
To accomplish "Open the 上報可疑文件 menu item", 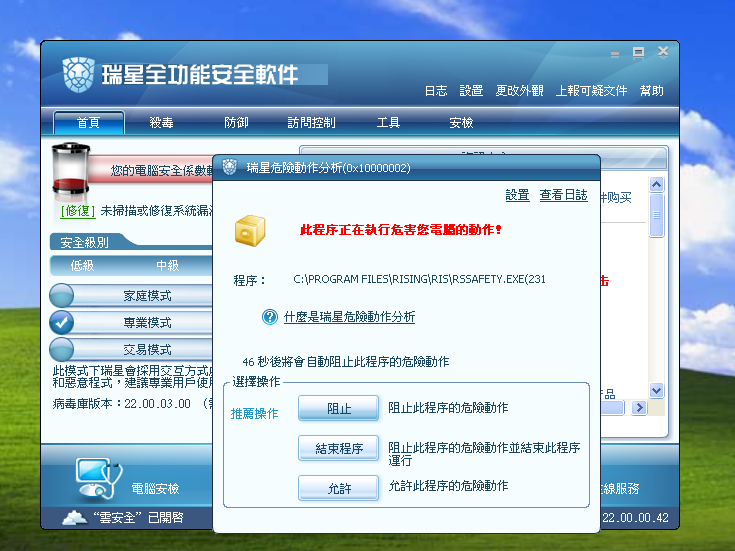I will coord(591,91).
